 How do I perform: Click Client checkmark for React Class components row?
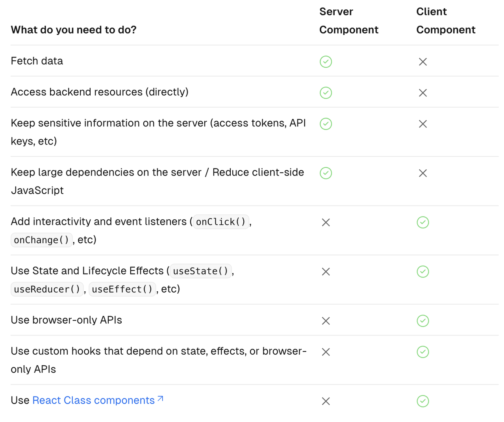[422, 401]
